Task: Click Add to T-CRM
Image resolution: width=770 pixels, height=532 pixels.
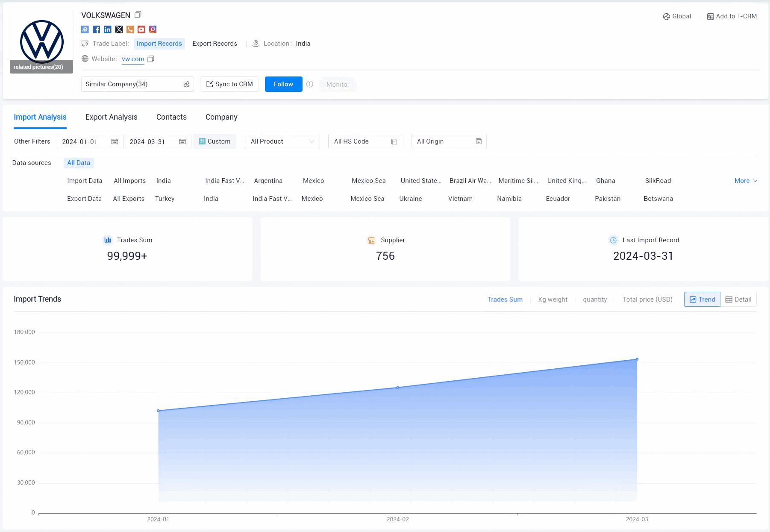Action: tap(732, 17)
